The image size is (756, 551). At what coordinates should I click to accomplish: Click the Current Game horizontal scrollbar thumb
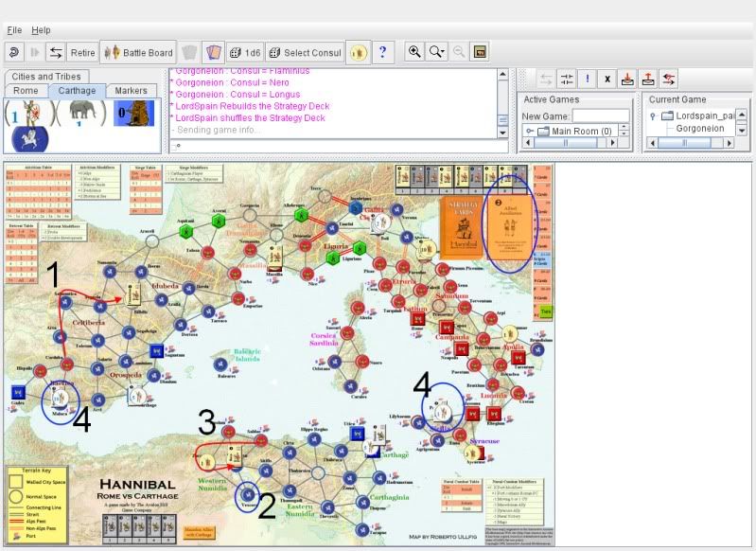(684, 143)
